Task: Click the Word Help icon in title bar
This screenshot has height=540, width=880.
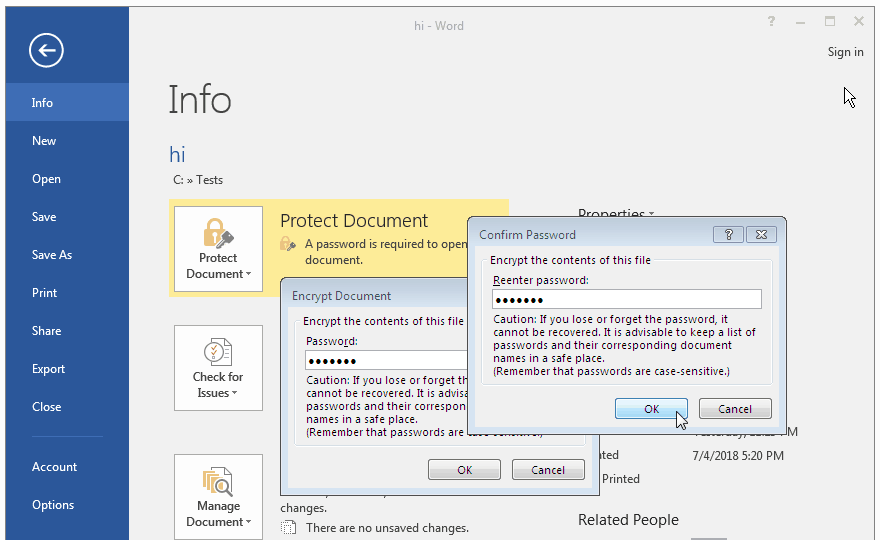Action: [x=771, y=21]
